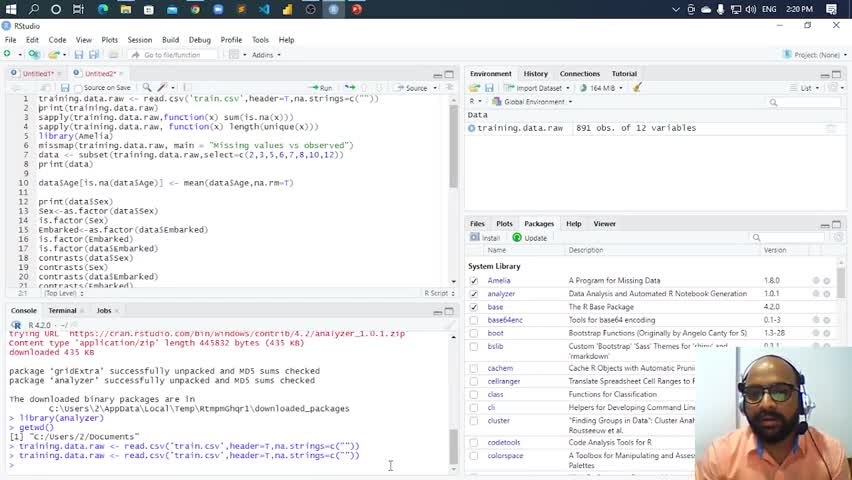The height and width of the screenshot is (480, 852).
Task: Open the analyzer package link
Action: (501, 294)
